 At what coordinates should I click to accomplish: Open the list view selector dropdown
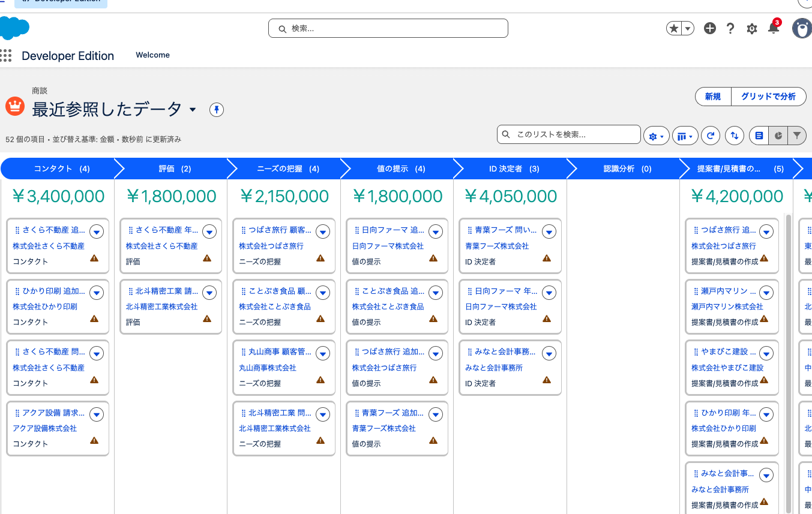coord(193,110)
